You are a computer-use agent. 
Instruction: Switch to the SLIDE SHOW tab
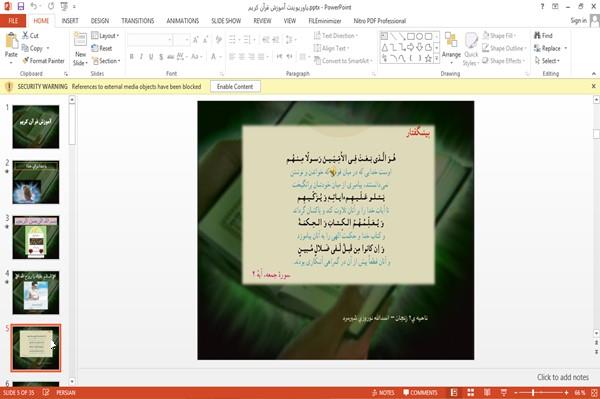[226, 21]
